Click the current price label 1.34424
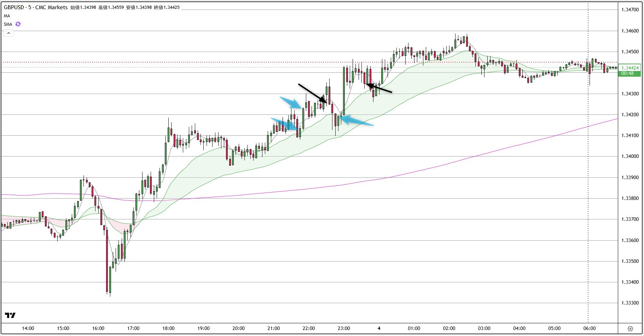This screenshot has height=336, width=644. point(630,68)
